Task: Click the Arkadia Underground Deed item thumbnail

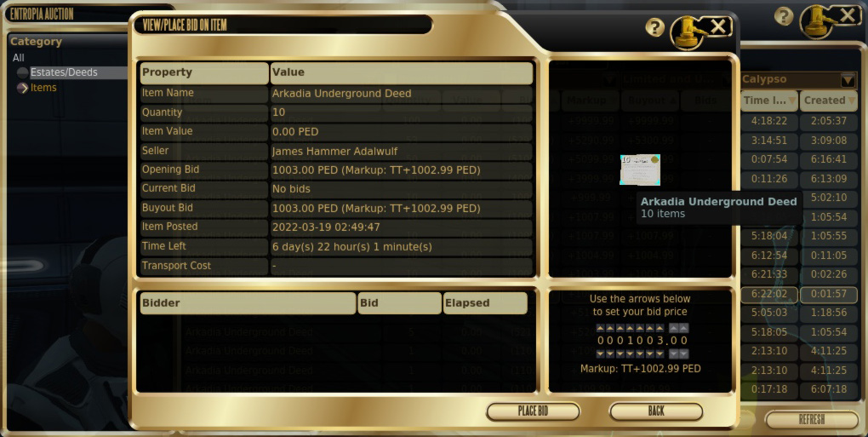Action: (x=640, y=170)
